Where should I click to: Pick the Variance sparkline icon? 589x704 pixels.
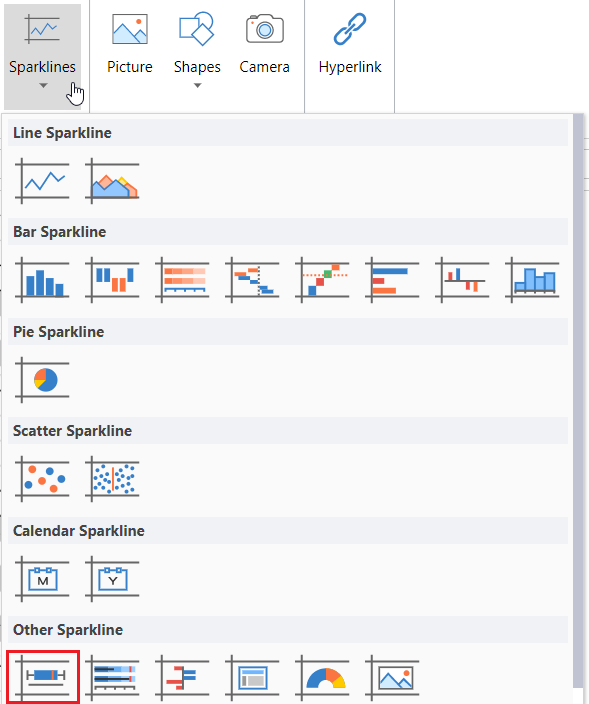coord(462,280)
